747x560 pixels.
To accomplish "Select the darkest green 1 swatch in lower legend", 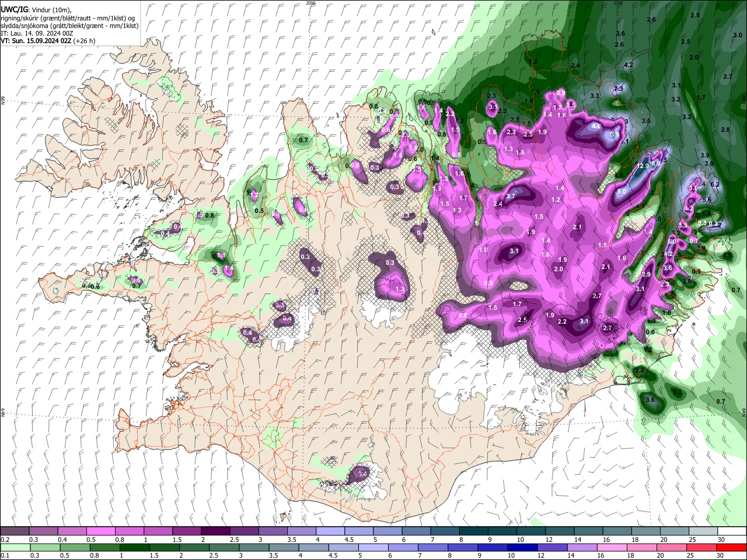I will tap(134, 548).
